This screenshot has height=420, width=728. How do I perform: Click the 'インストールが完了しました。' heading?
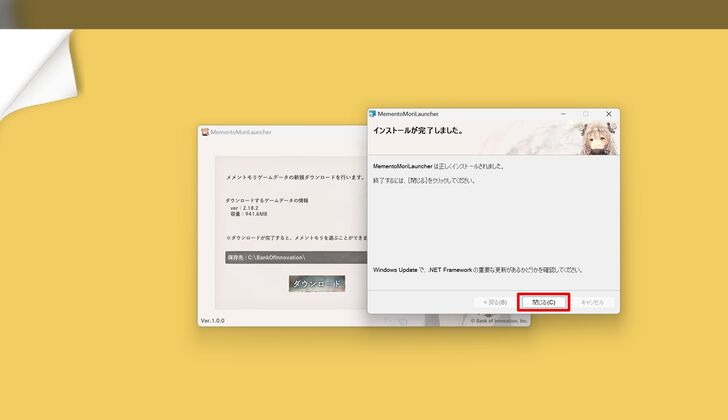tap(418, 131)
